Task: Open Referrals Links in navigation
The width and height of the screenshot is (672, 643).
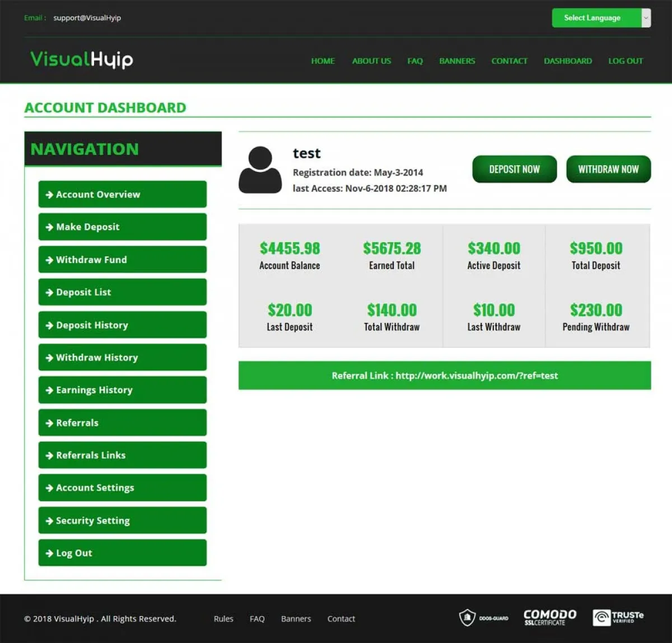Action: click(122, 455)
